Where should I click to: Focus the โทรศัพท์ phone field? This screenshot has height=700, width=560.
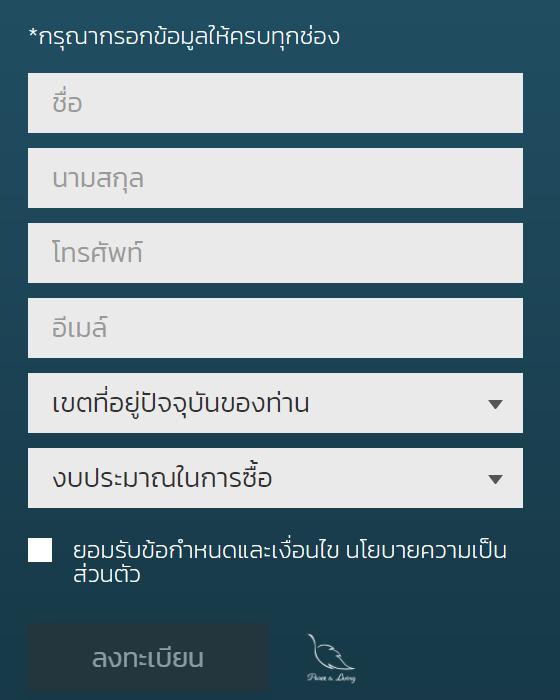tap(275, 253)
